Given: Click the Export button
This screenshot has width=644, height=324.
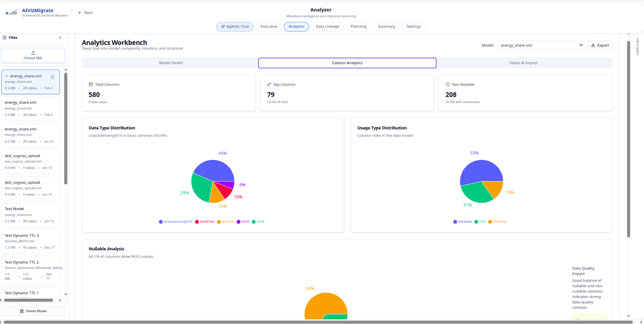Looking at the screenshot, I should pos(600,45).
